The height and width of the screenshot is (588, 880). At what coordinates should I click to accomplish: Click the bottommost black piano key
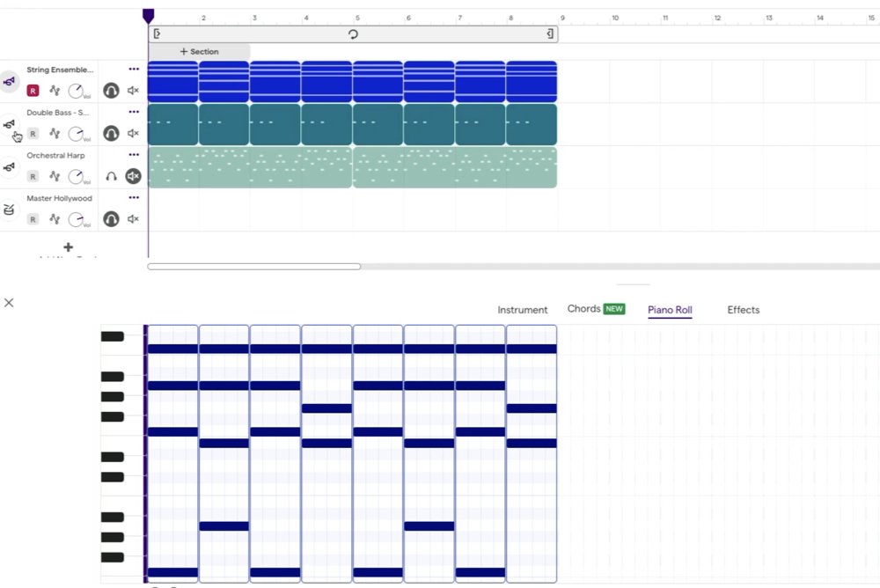click(x=113, y=558)
